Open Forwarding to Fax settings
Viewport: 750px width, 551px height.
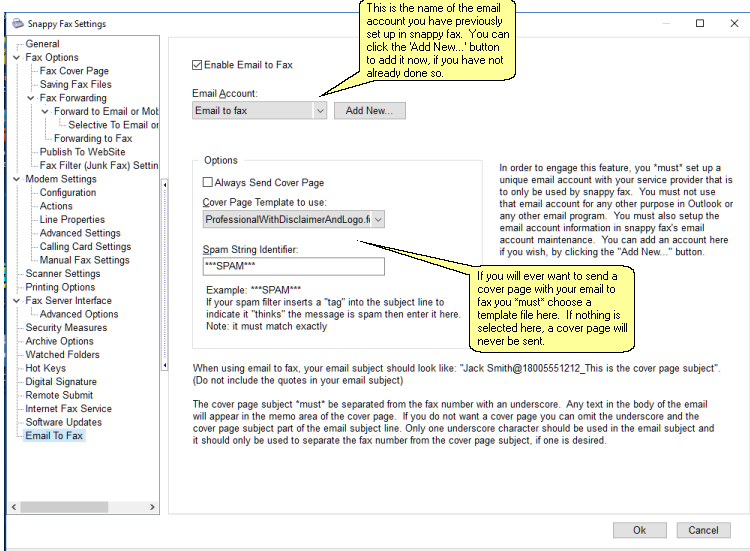pos(93,138)
